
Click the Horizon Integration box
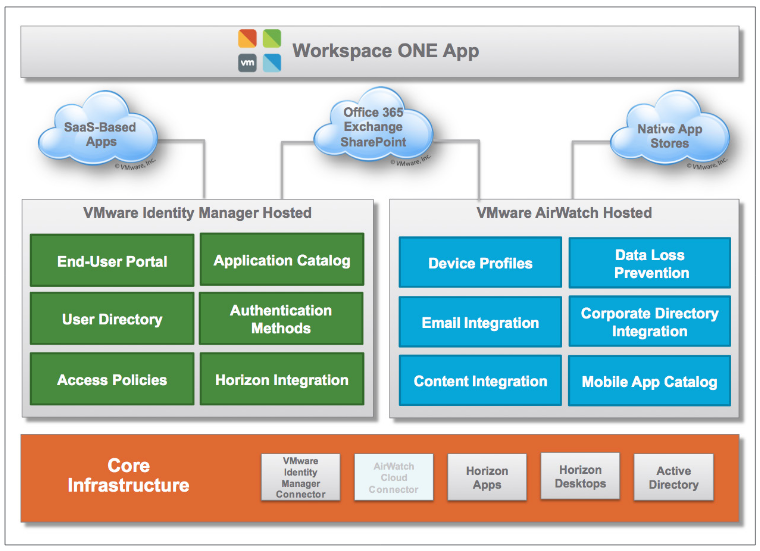(x=282, y=379)
